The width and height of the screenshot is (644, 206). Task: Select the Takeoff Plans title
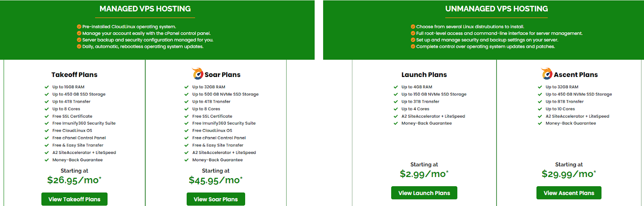74,75
